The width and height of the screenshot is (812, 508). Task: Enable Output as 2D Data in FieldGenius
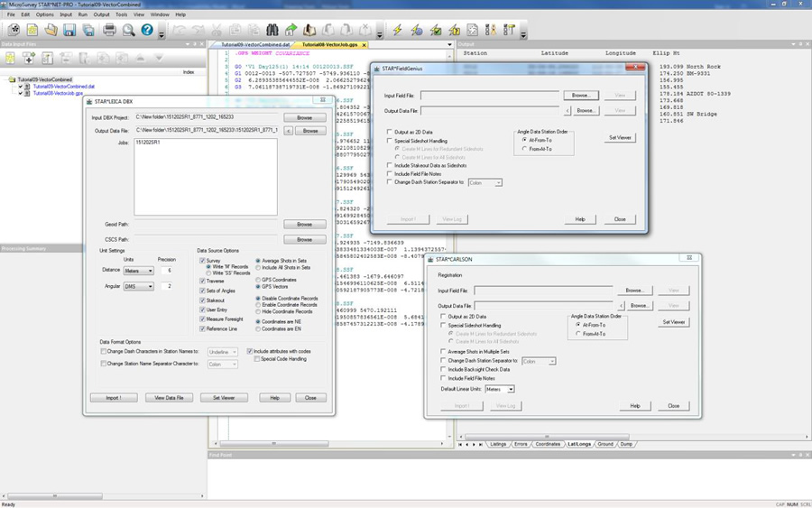390,132
